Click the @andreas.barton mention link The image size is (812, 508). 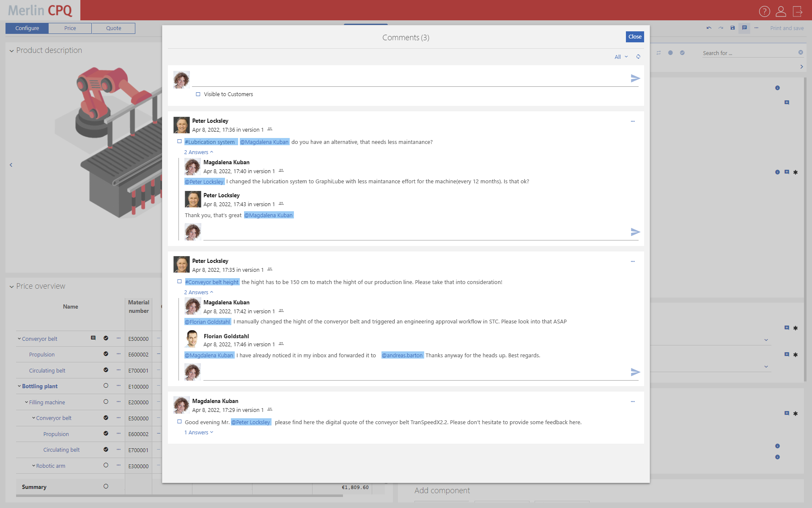[402, 356]
